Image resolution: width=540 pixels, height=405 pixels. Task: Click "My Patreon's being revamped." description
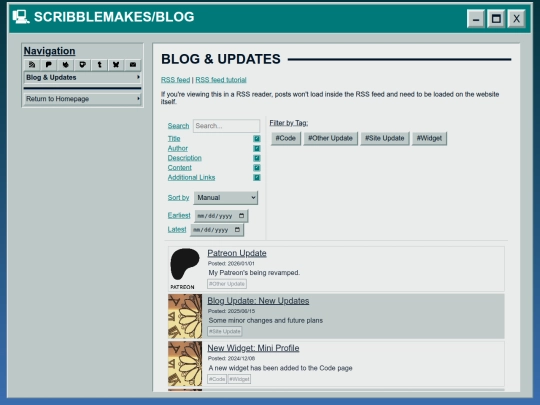click(x=254, y=273)
